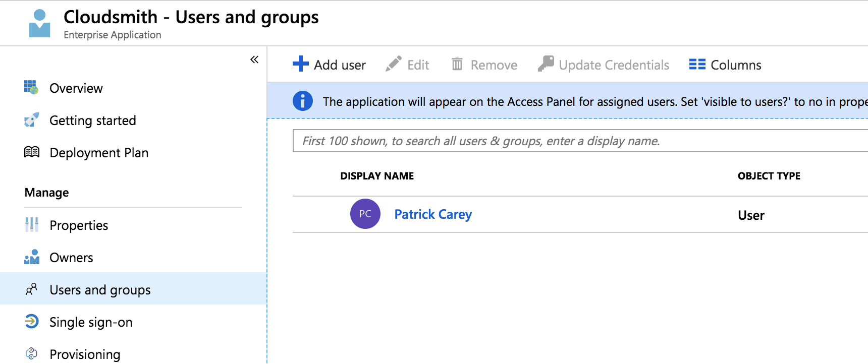The height and width of the screenshot is (364, 868).
Task: Open the Users and groups menu item
Action: point(100,290)
